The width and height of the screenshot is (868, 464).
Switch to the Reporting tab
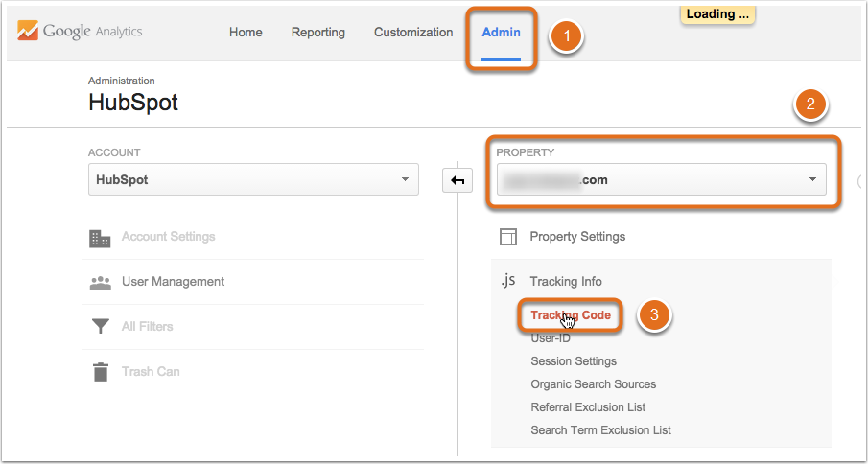click(318, 32)
